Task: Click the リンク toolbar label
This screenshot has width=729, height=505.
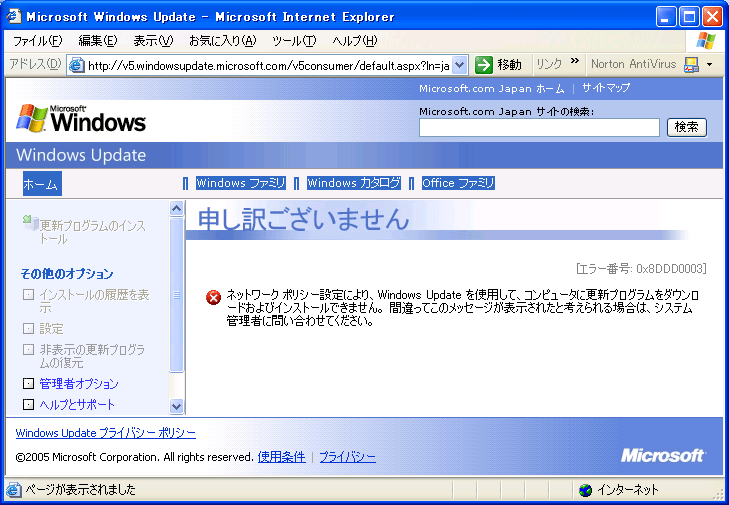Action: pos(549,64)
